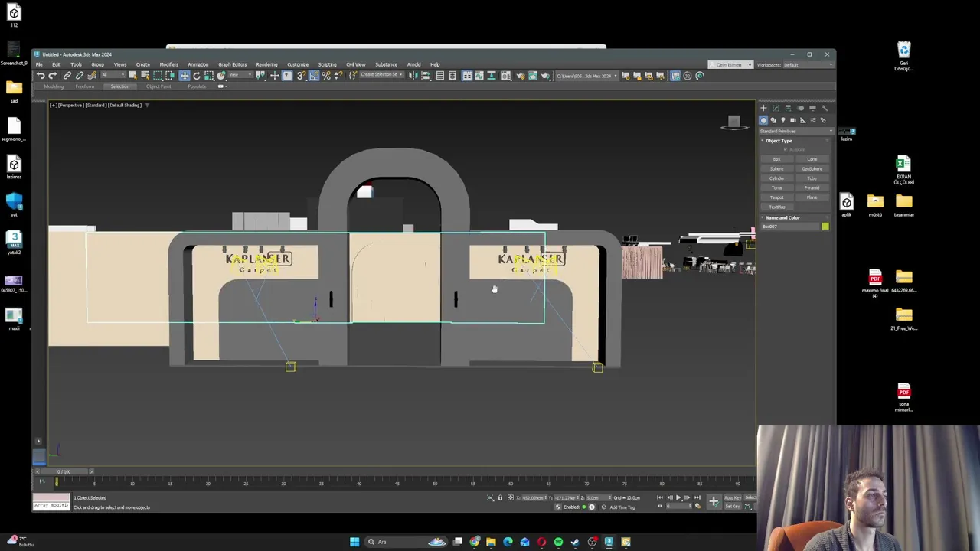This screenshot has height=551, width=980.
Task: Click the viewport ViewCube gizmo
Action: tap(733, 122)
